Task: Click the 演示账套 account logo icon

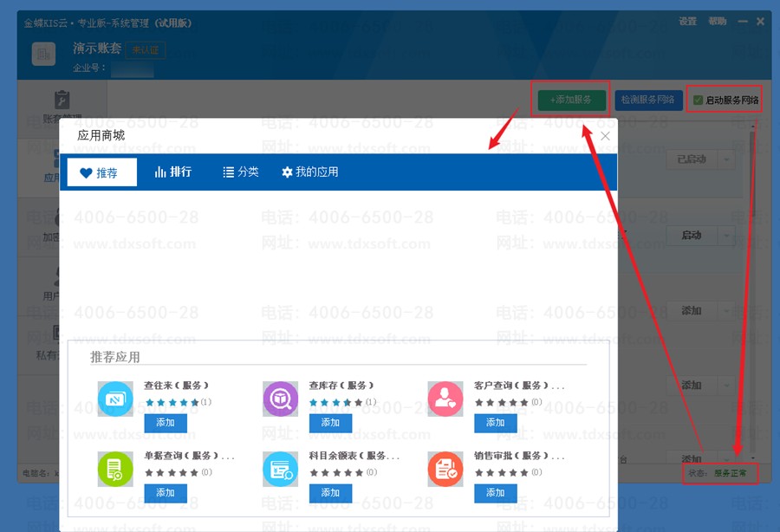Action: [x=43, y=54]
